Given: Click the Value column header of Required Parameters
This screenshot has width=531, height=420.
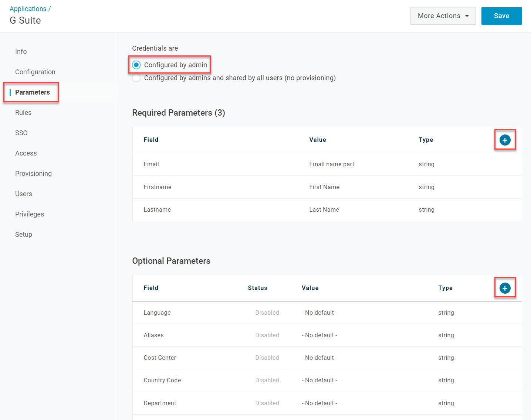Looking at the screenshot, I should point(318,140).
